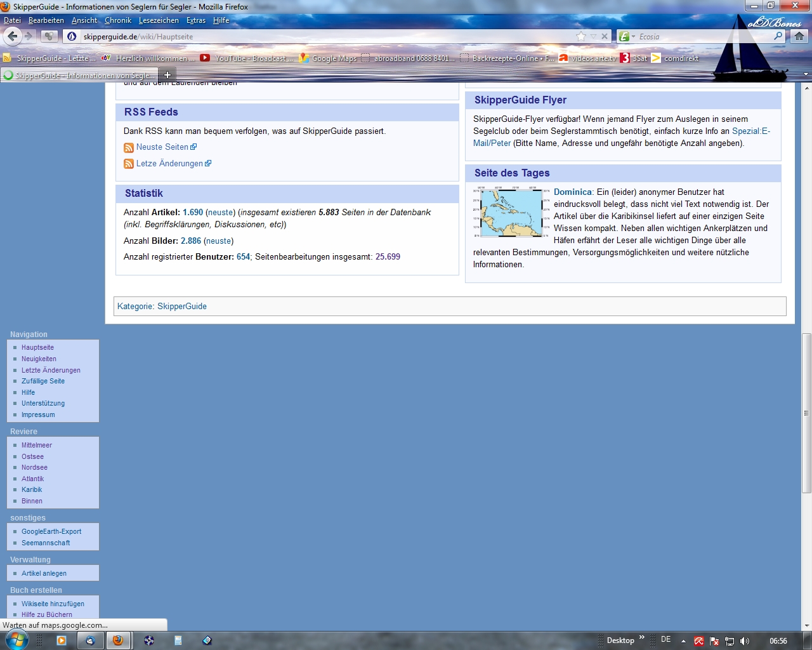Stop page loading with the X icon
Screen dimensions: 812x650
(x=605, y=36)
